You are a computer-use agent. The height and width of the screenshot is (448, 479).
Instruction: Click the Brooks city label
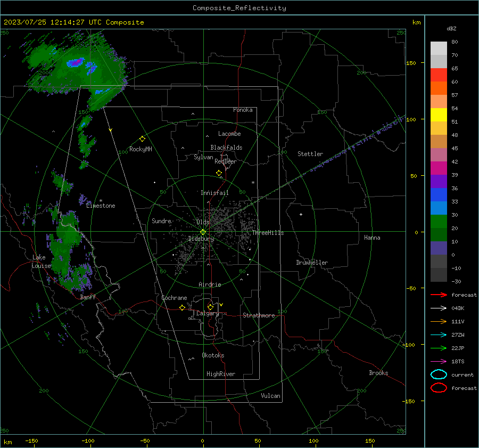pos(378,373)
